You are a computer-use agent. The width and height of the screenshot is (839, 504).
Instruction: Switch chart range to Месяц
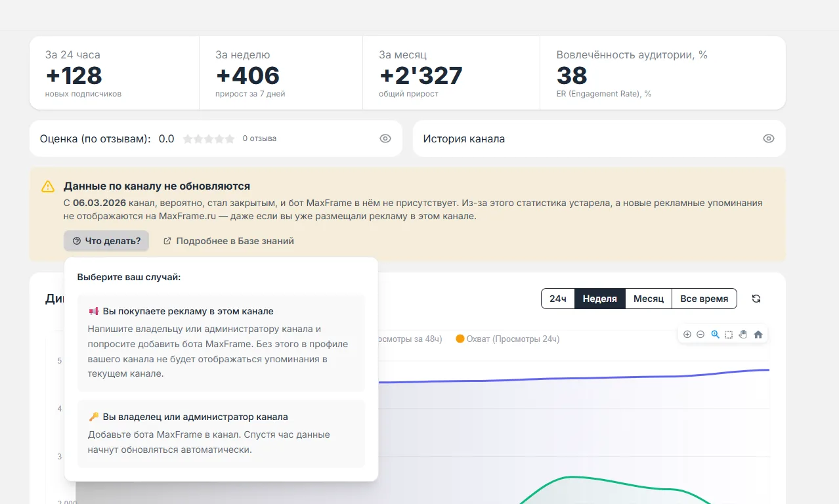click(649, 299)
